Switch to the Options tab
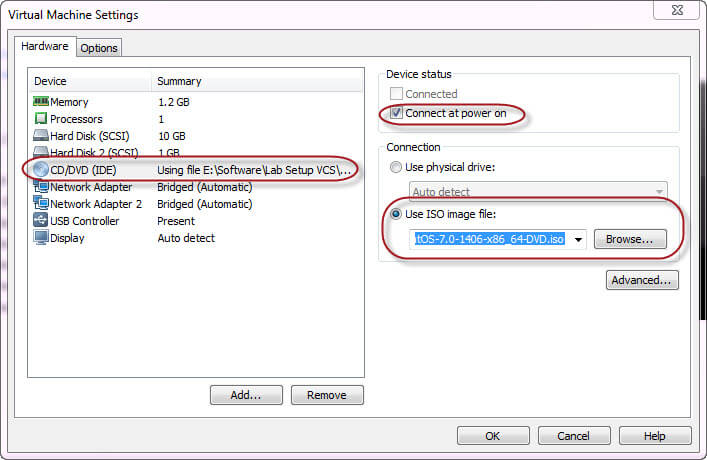 click(x=99, y=48)
